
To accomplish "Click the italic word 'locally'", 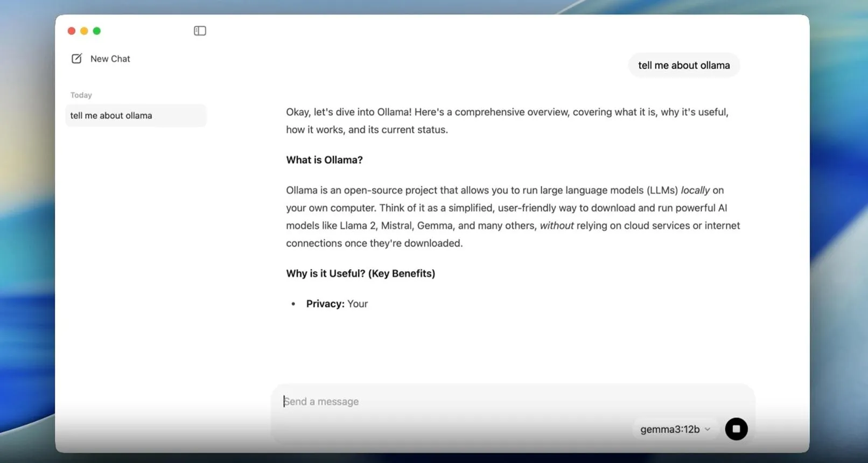I will pyautogui.click(x=695, y=190).
